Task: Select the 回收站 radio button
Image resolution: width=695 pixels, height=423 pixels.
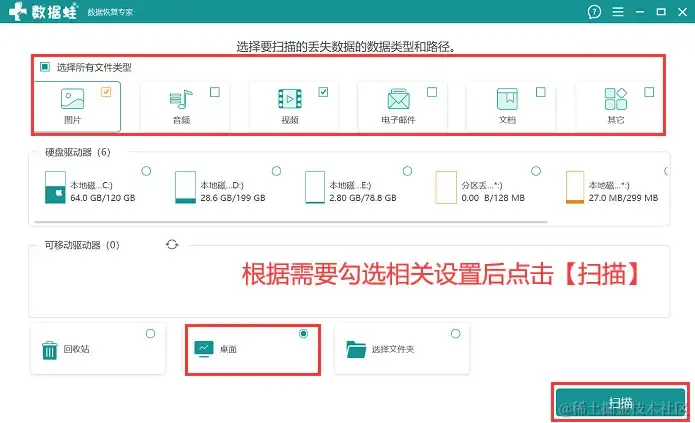Action: [151, 333]
